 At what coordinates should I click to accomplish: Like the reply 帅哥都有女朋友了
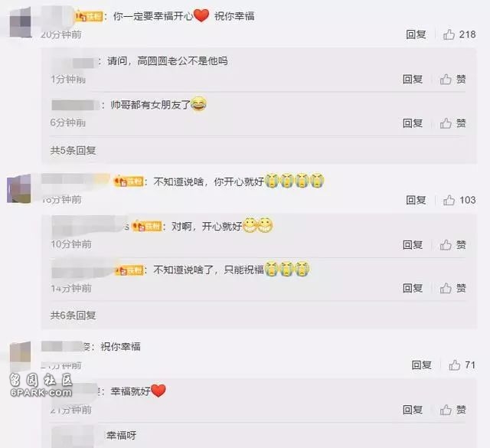[x=452, y=123]
